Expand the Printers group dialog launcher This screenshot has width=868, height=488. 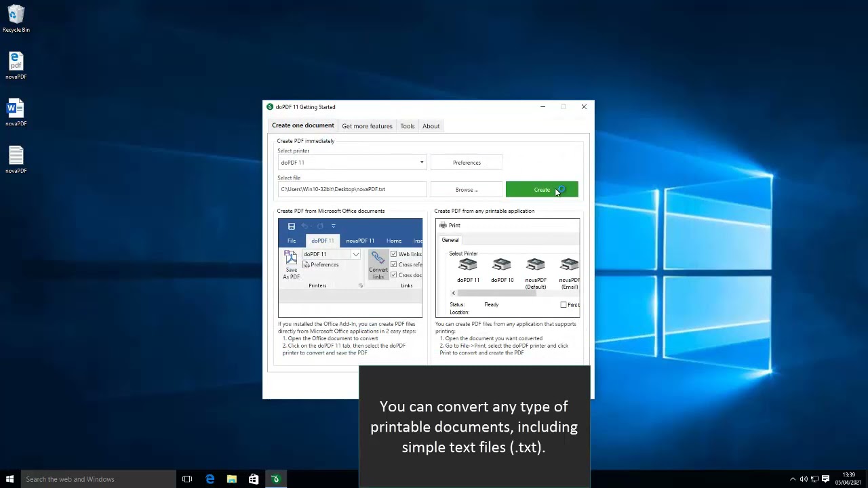tap(360, 286)
